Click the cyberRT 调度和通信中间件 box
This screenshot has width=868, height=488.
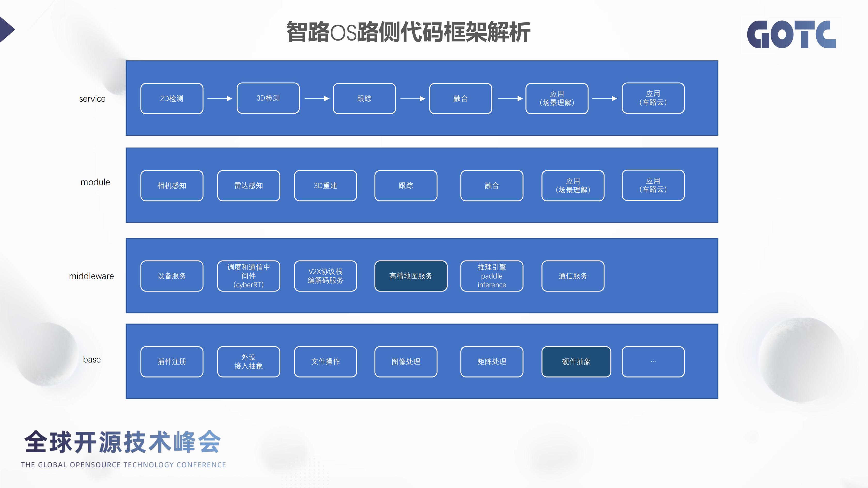249,276
